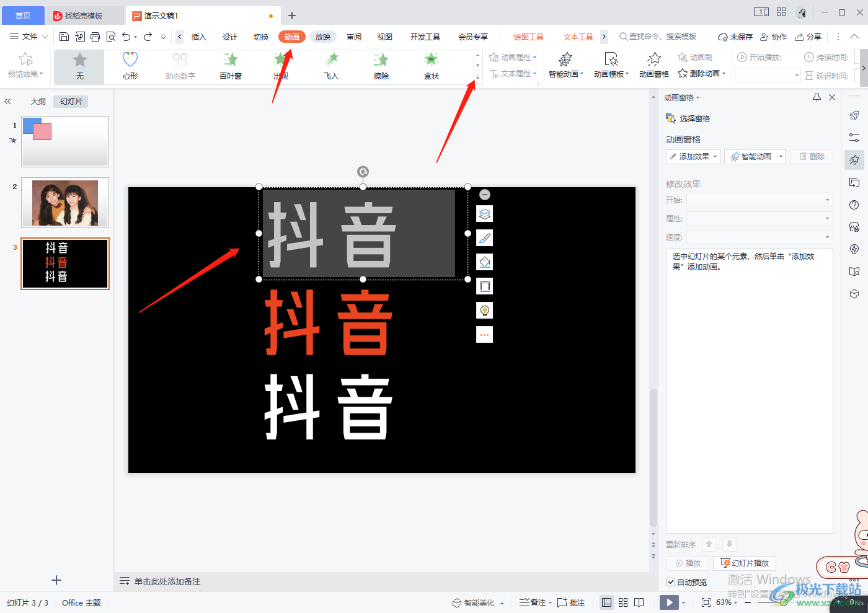
Task: Open the help question-mark icon in right sidebar
Action: tap(854, 205)
